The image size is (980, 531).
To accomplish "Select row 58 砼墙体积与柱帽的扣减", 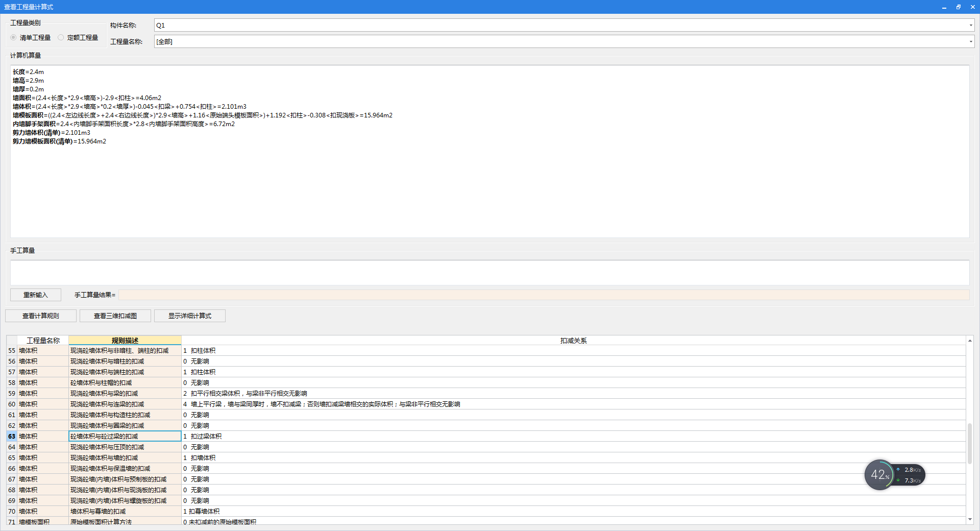I will click(486, 383).
